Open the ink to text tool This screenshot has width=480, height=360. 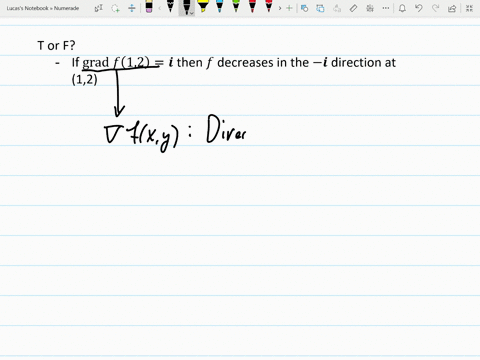pos(337,8)
